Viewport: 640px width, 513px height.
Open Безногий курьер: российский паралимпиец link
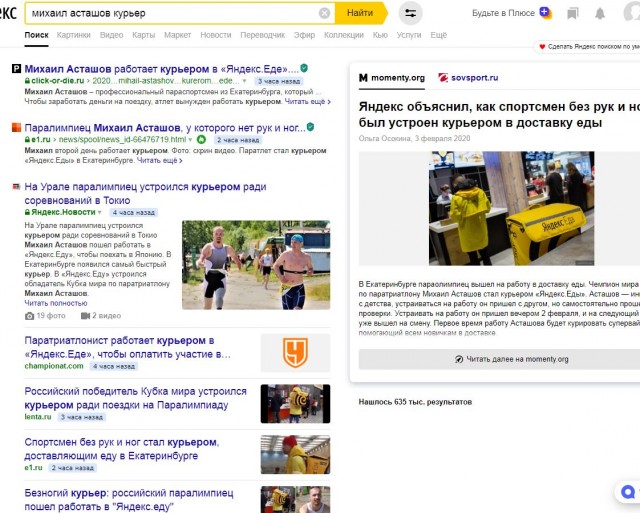129,500
